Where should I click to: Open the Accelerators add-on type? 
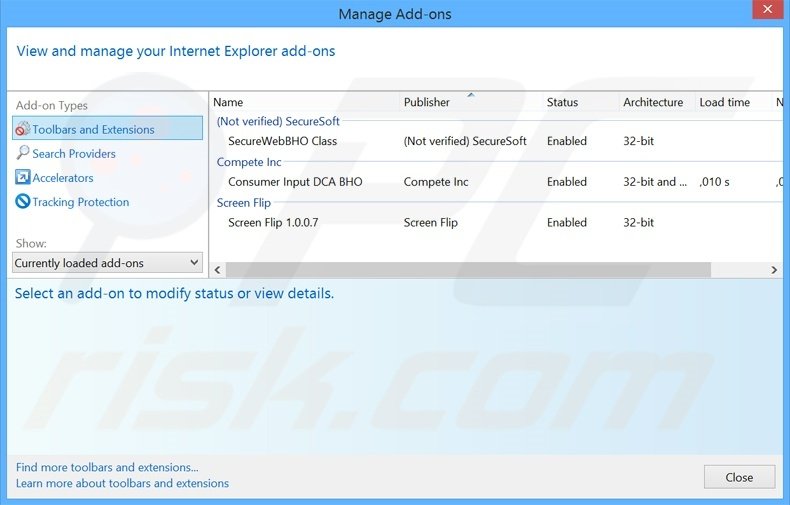pos(63,177)
